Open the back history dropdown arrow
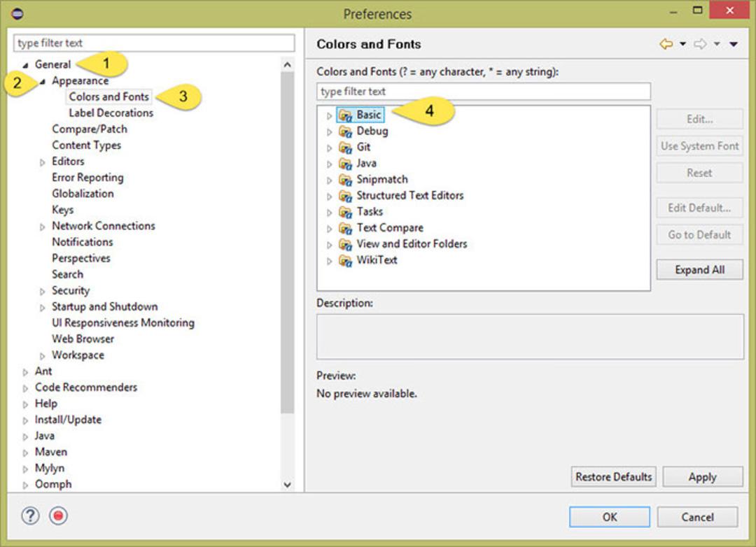Screen dimensions: 756x547 point(682,44)
